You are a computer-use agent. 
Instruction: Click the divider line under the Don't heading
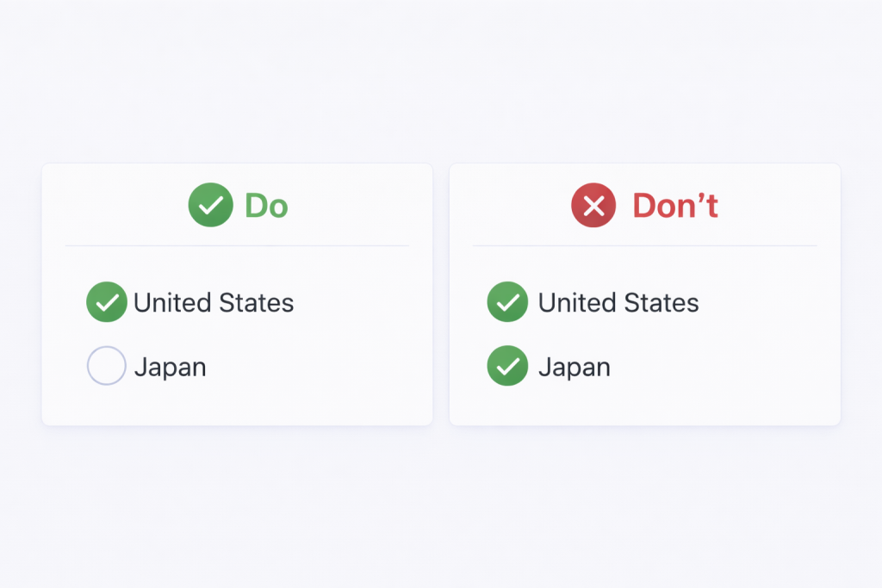(x=644, y=246)
